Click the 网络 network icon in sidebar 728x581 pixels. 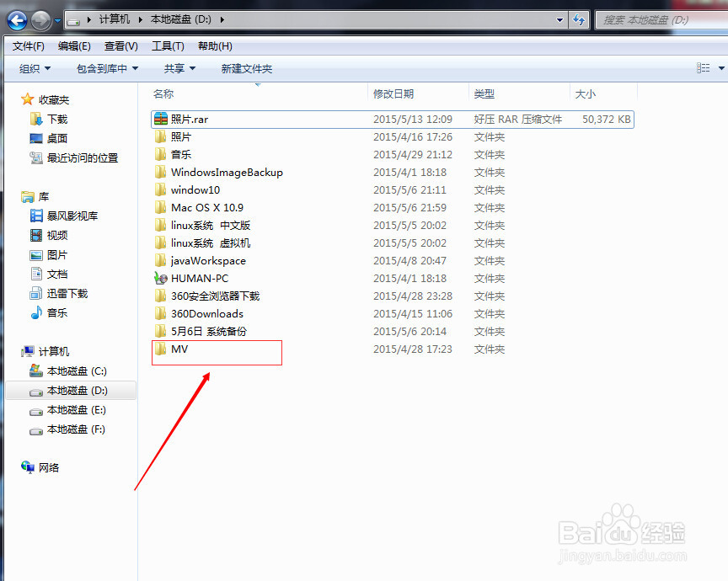click(x=28, y=467)
